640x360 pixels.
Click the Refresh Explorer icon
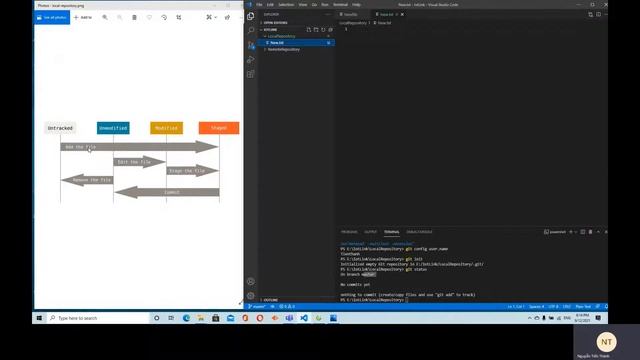323,30
